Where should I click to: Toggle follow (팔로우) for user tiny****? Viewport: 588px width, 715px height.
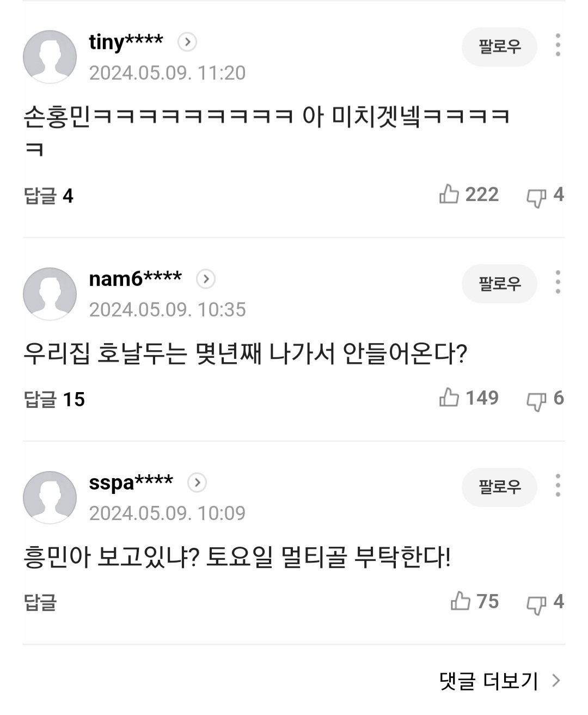499,47
